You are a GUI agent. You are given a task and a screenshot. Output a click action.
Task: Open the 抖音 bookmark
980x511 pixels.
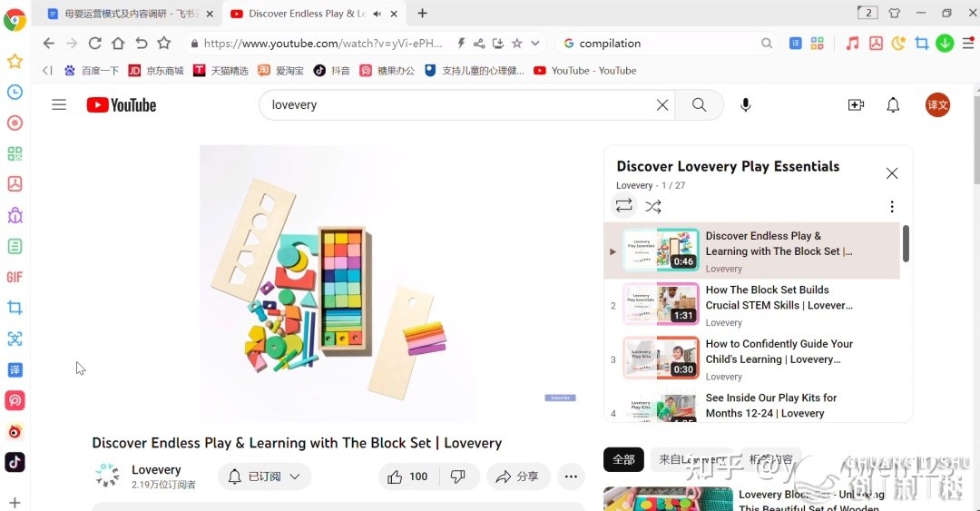tap(331, 71)
